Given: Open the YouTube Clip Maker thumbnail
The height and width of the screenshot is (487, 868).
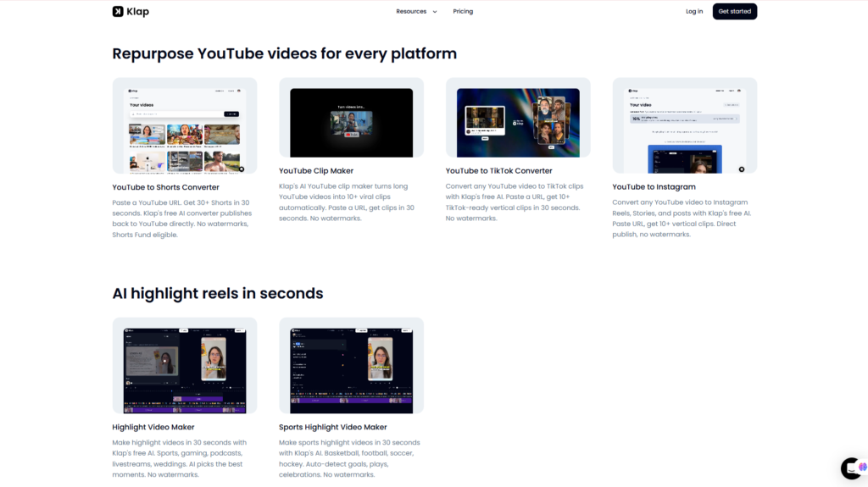Looking at the screenshot, I should pyautogui.click(x=351, y=118).
